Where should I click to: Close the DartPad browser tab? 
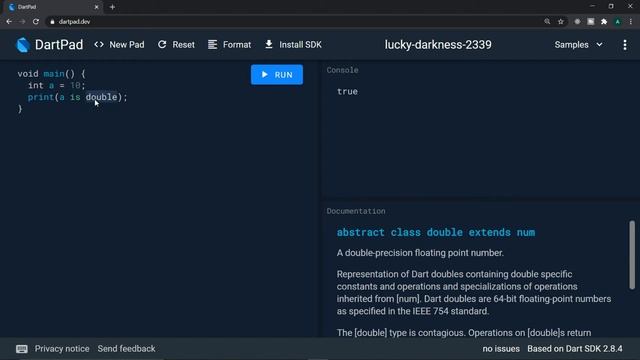[x=96, y=7]
